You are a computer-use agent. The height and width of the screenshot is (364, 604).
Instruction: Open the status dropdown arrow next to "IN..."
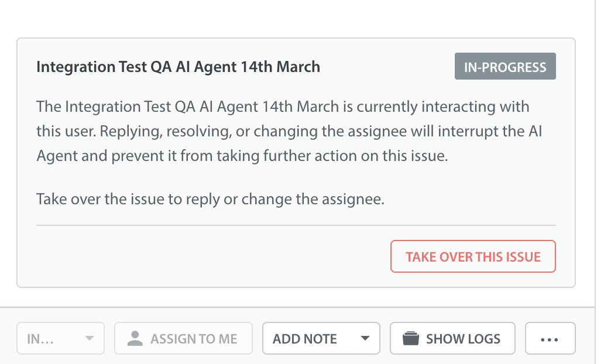90,338
